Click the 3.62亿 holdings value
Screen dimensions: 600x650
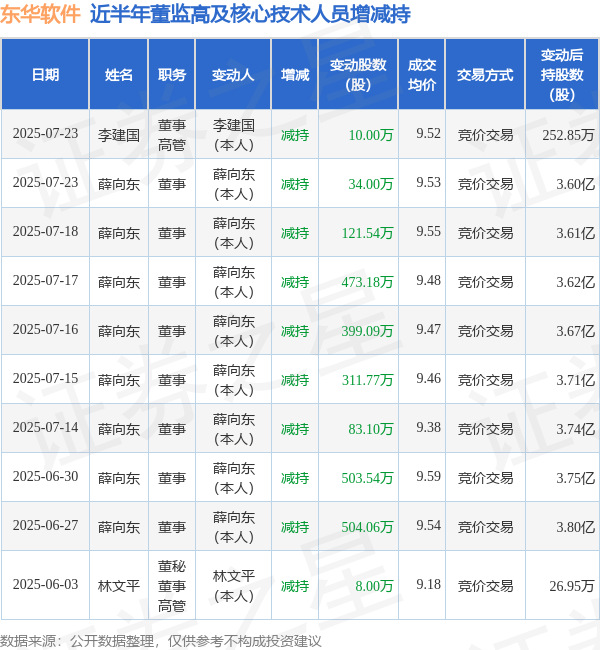coord(576,282)
